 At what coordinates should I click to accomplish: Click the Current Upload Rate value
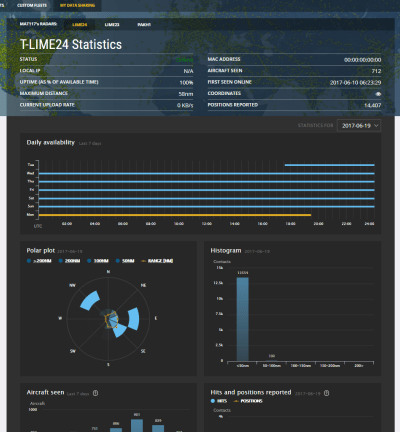[x=185, y=105]
